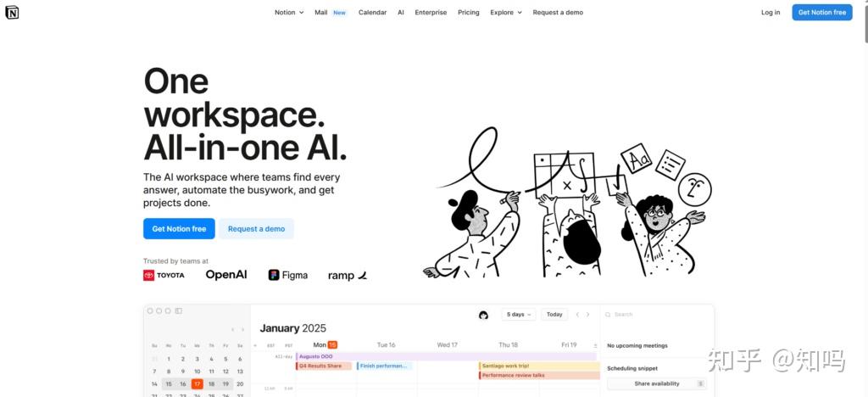Screen dimensions: 868x397
Task: Click Request a demo in the navbar
Action: [558, 12]
